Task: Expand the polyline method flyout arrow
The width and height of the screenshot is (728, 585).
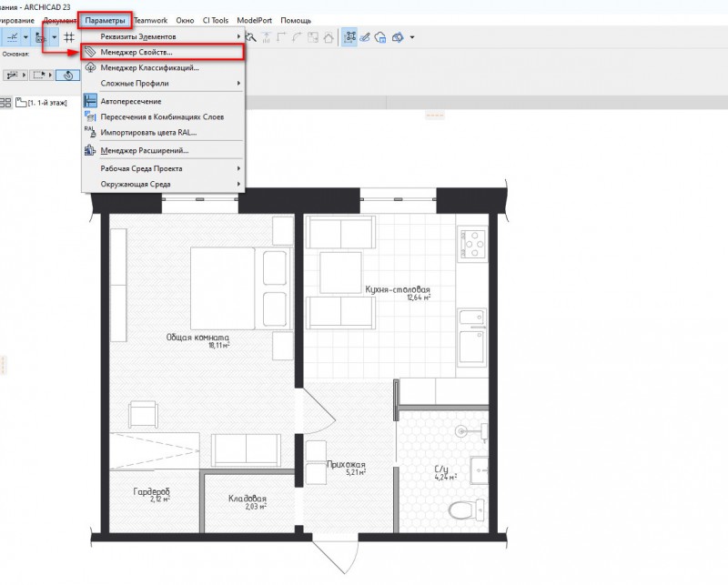Action: click(25, 75)
